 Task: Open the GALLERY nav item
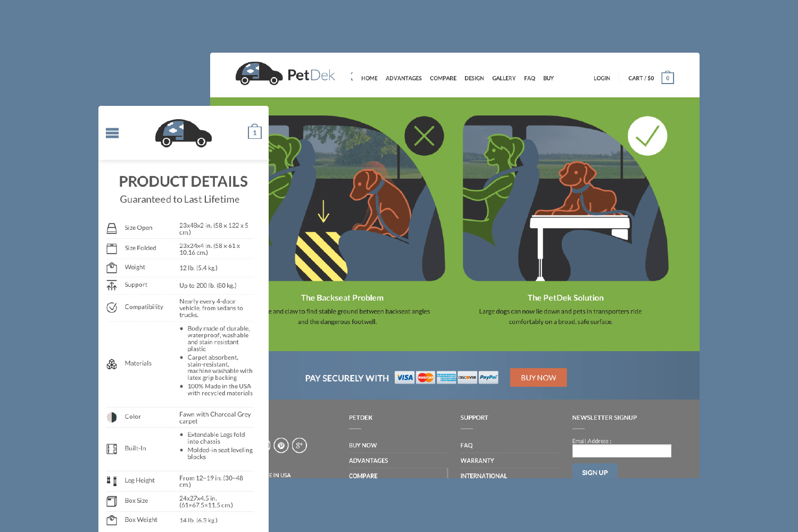click(504, 78)
